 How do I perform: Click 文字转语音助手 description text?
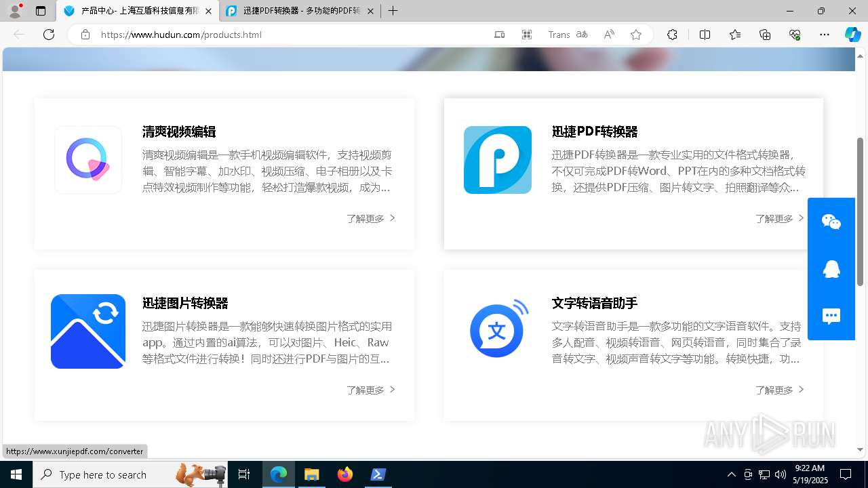click(x=677, y=343)
